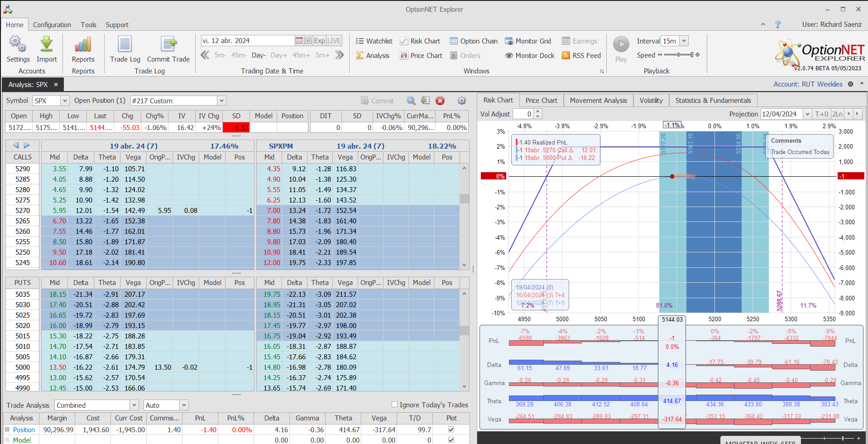The width and height of the screenshot is (868, 444).
Task: Open the Reports bar chart icon
Action: coord(83,45)
